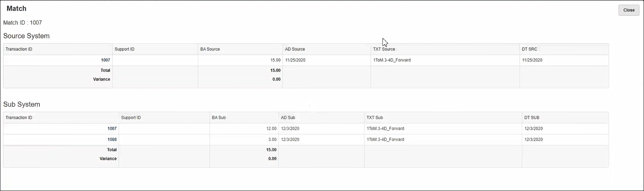Open transaction 1007 in Sub System table

112,129
